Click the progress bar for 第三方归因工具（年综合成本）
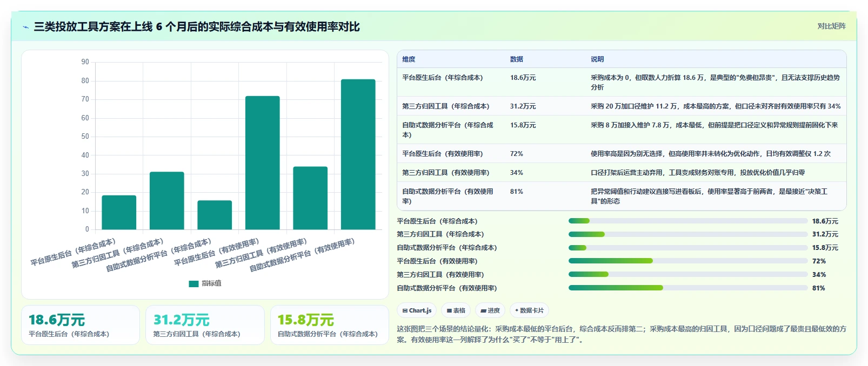The width and height of the screenshot is (868, 366). click(x=688, y=234)
